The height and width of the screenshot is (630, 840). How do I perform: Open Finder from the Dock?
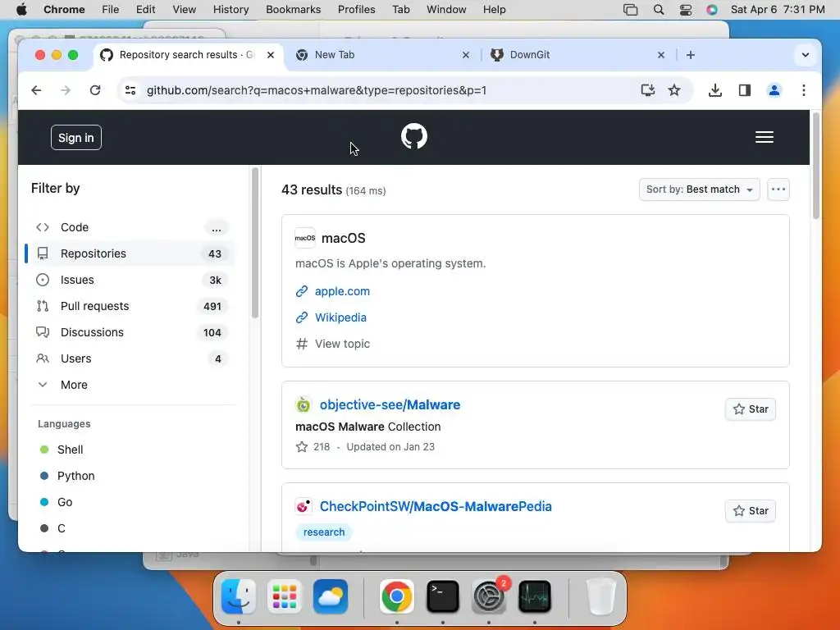(x=239, y=596)
